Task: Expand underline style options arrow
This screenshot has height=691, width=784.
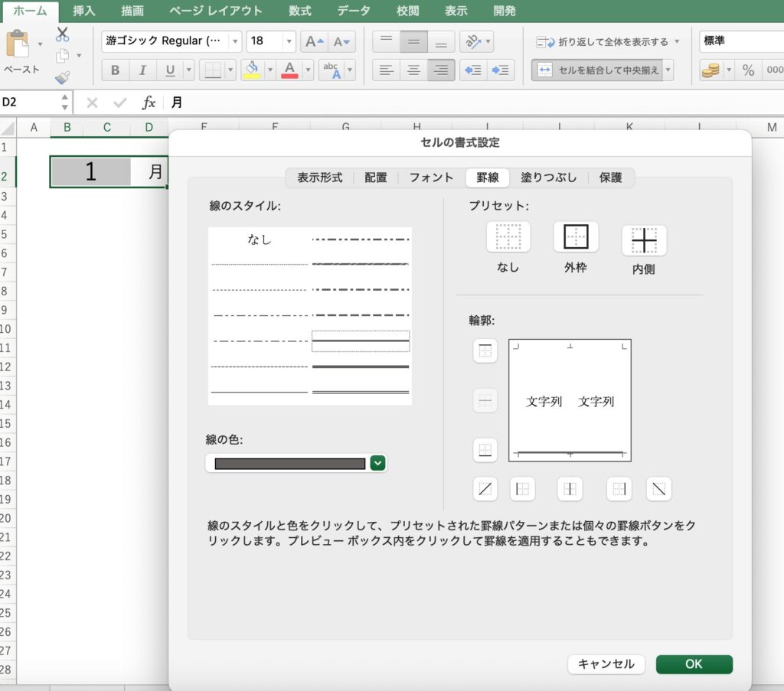Action: (189, 70)
